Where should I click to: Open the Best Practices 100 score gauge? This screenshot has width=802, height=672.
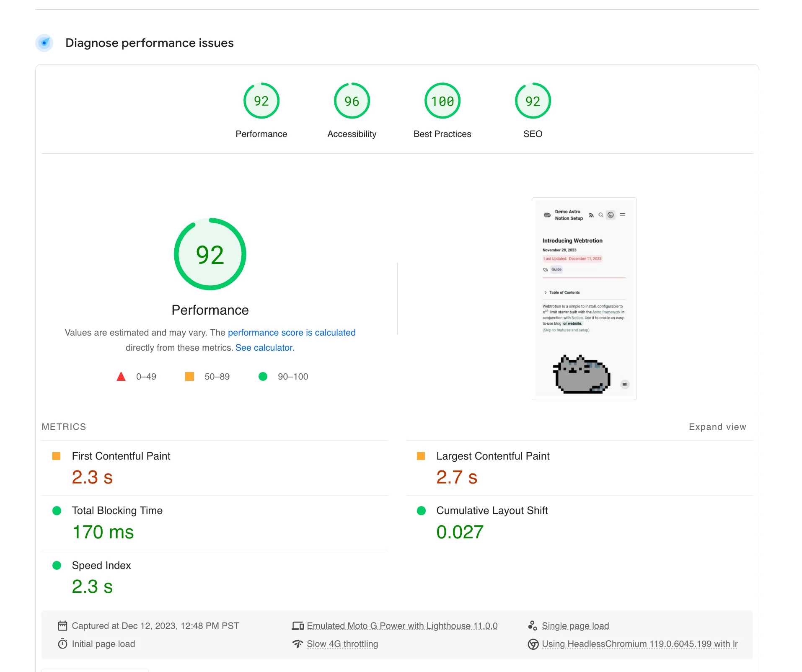pos(442,101)
